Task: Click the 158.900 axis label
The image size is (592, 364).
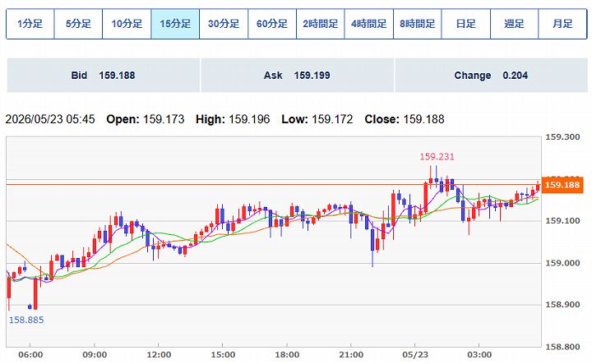Action: tap(562, 304)
